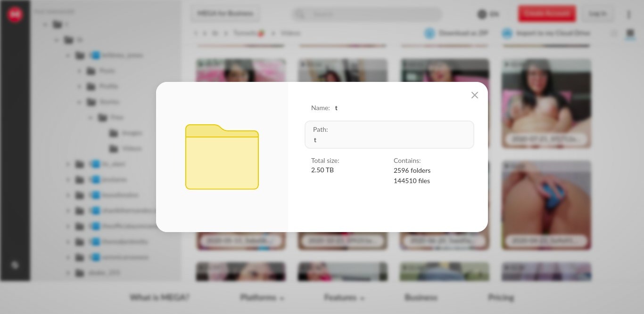Collapse the top-level root folder in tree
This screenshot has width=644, height=314.
(x=46, y=24)
